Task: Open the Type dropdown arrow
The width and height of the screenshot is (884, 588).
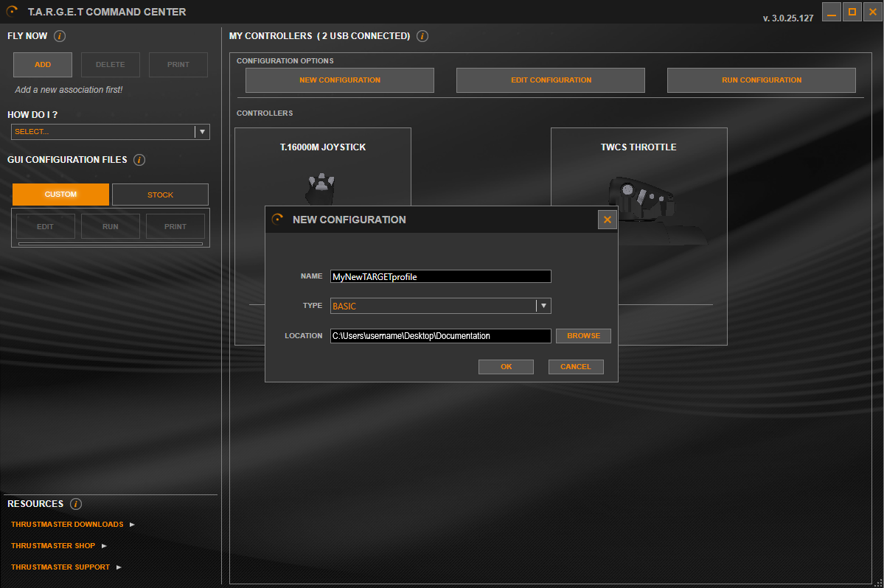Action: point(543,306)
